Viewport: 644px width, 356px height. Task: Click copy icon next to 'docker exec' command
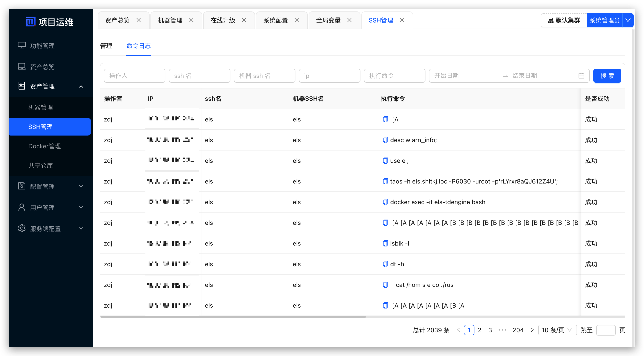pyautogui.click(x=385, y=202)
